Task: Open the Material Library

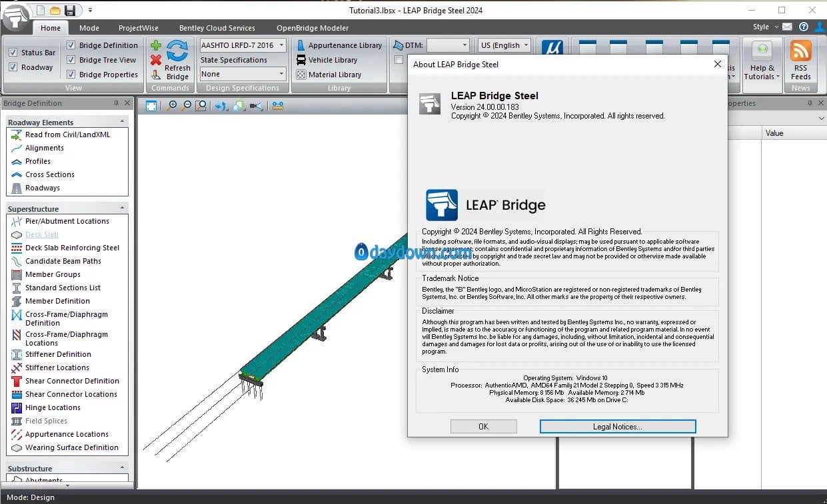Action: point(329,75)
